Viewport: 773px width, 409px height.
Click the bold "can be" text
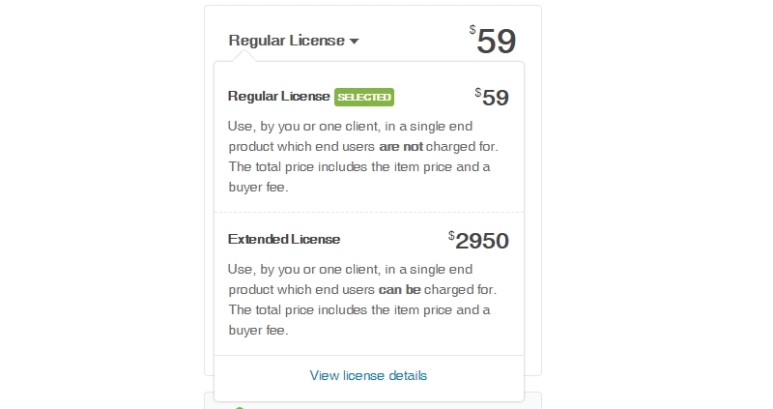tap(399, 290)
